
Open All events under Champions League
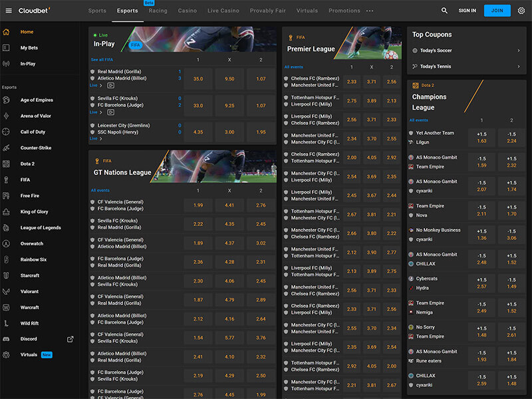419,120
